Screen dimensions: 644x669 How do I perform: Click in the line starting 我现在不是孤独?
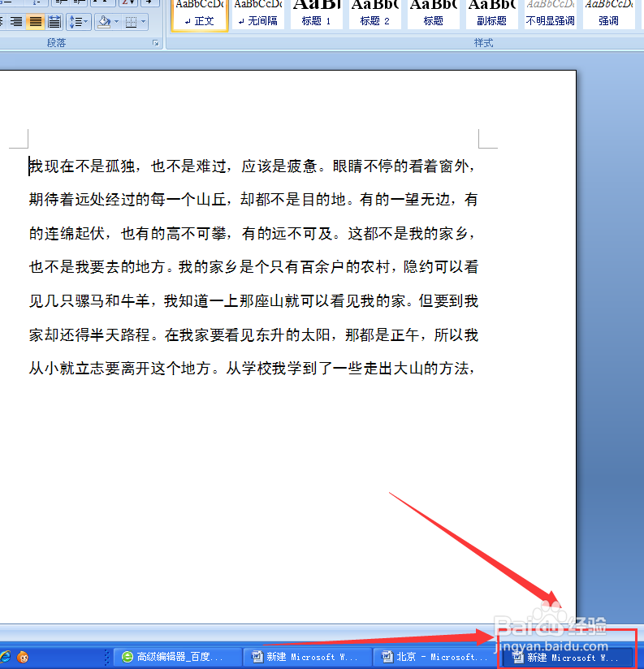[252, 166]
